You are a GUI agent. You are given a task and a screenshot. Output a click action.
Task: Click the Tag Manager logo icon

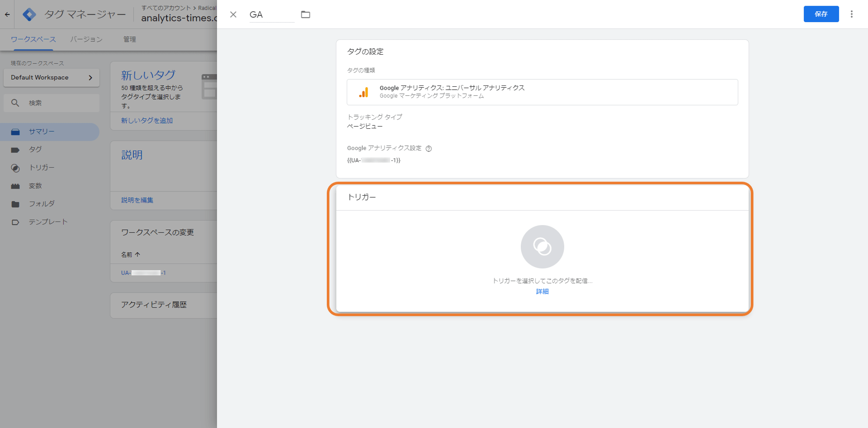click(x=29, y=15)
